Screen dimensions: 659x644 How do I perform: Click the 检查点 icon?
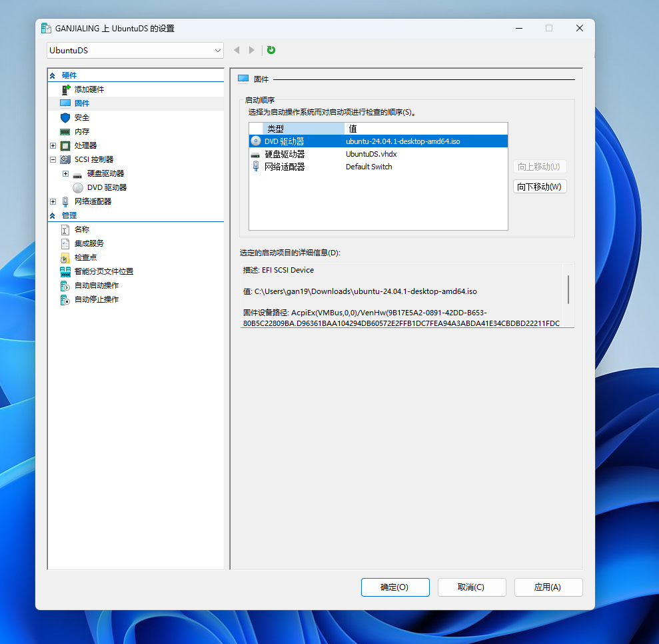65,258
